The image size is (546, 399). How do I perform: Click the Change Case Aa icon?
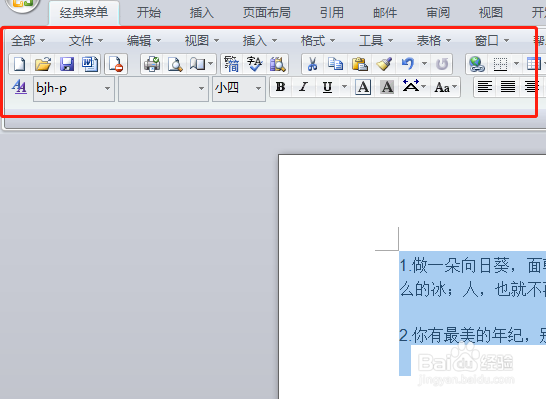pyautogui.click(x=442, y=87)
